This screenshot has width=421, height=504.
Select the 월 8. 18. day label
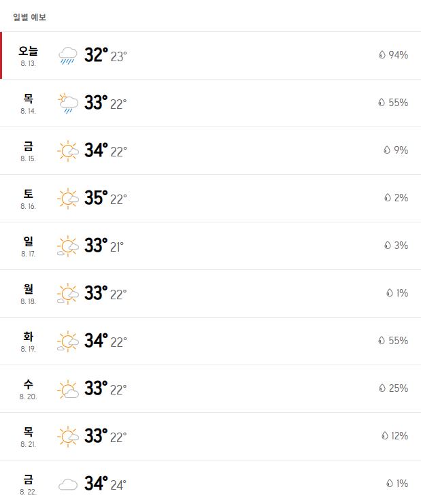coord(29,294)
